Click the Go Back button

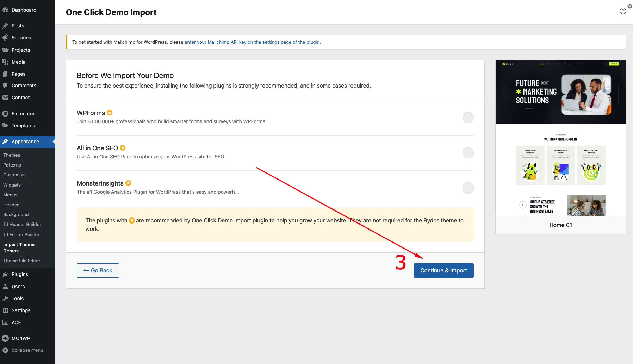pos(98,270)
